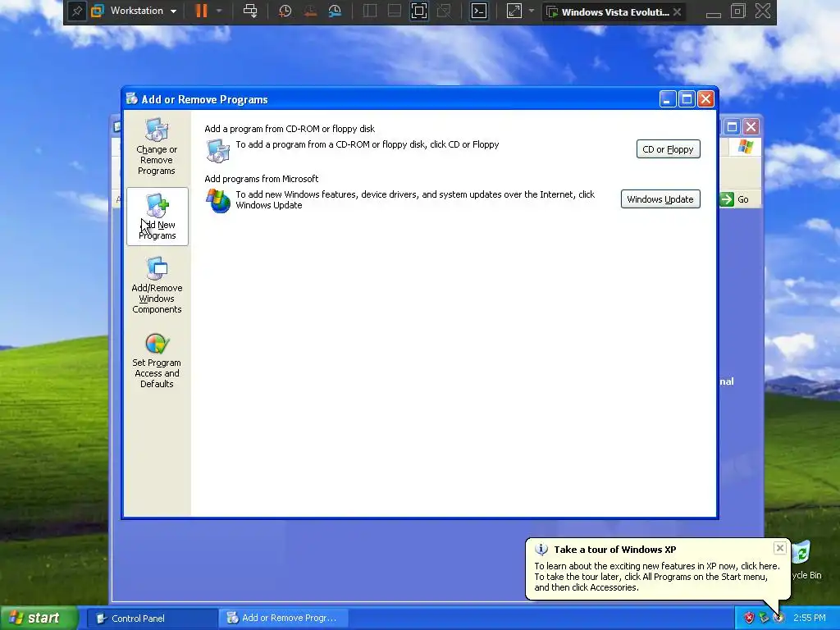The width and height of the screenshot is (840, 630).
Task: Click the Windows XP tour tray icon
Action: [778, 619]
